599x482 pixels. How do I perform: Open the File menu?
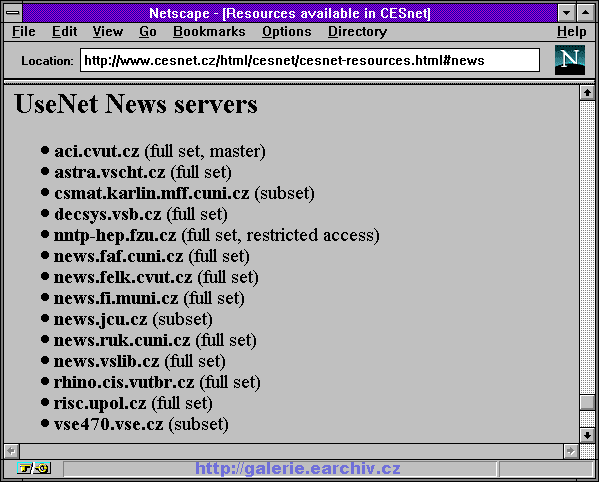pyautogui.click(x=24, y=31)
